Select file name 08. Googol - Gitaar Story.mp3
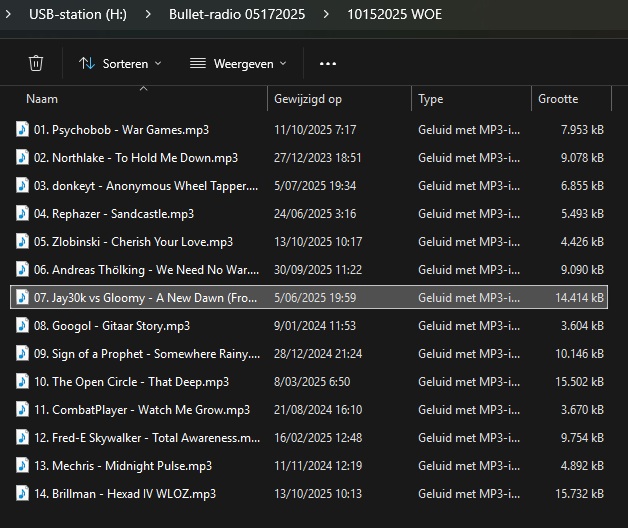The height and width of the screenshot is (528, 628). tap(112, 326)
